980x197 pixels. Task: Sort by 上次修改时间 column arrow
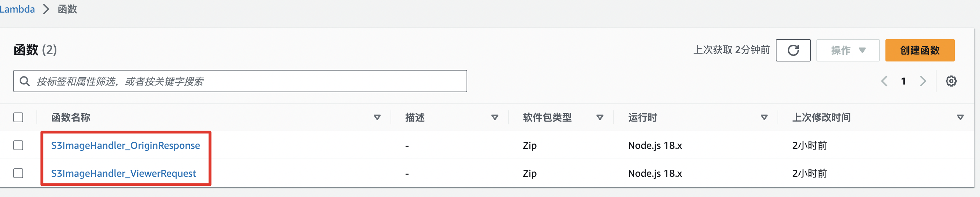point(960,117)
